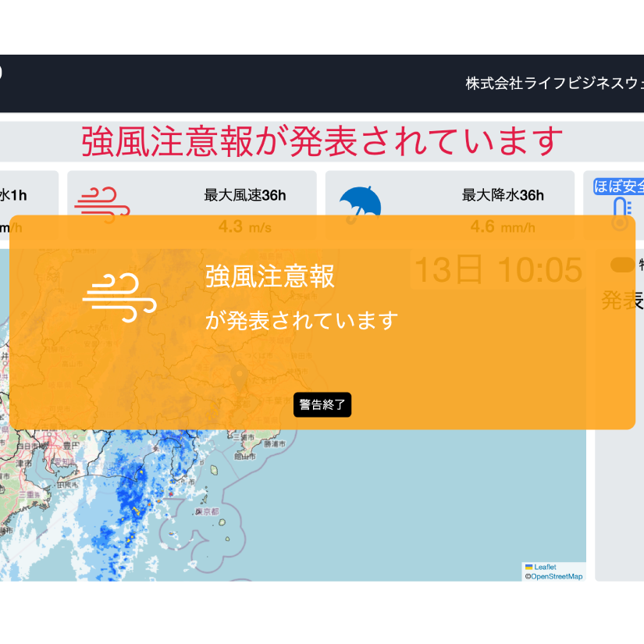The width and height of the screenshot is (644, 644).
Task: Click the 13日 10:05 timestamp on map
Action: [498, 270]
